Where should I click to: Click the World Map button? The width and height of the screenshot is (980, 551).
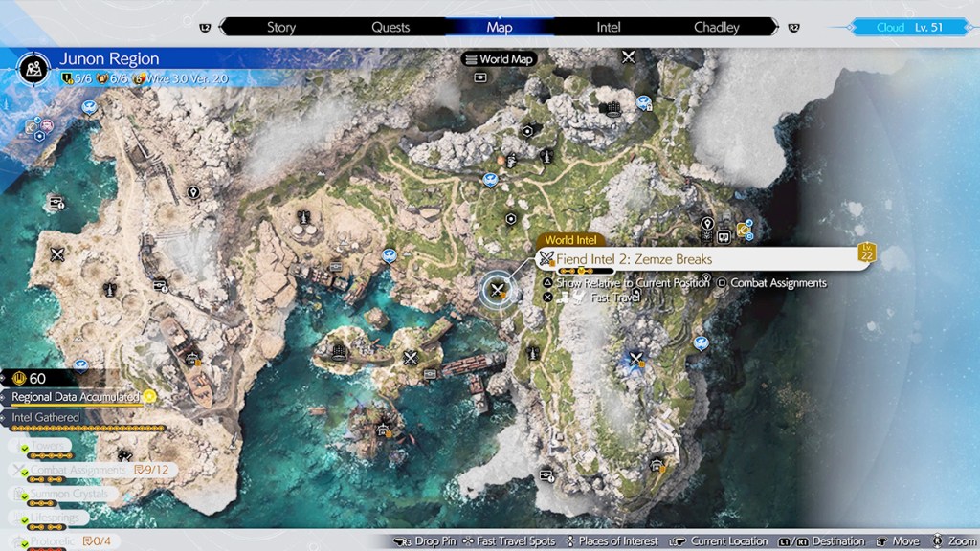tap(499, 59)
